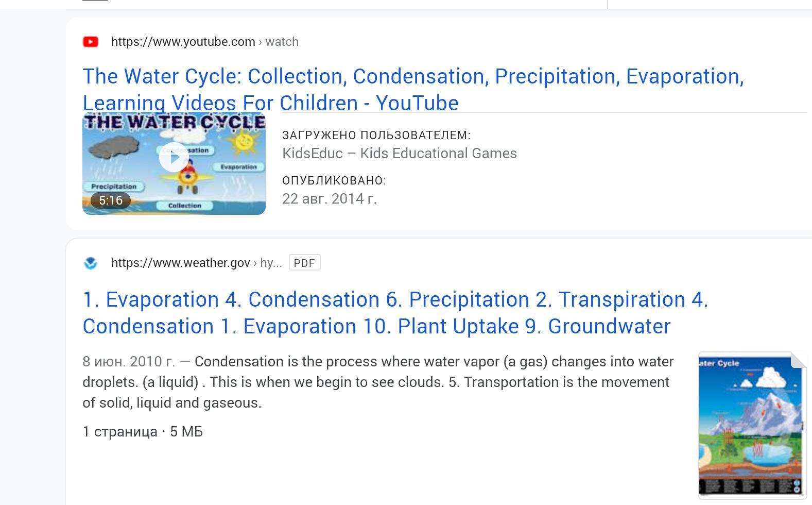The height and width of the screenshot is (505, 812).
Task: Click the "watch" breadcrumb after youtube.com
Action: click(x=282, y=42)
